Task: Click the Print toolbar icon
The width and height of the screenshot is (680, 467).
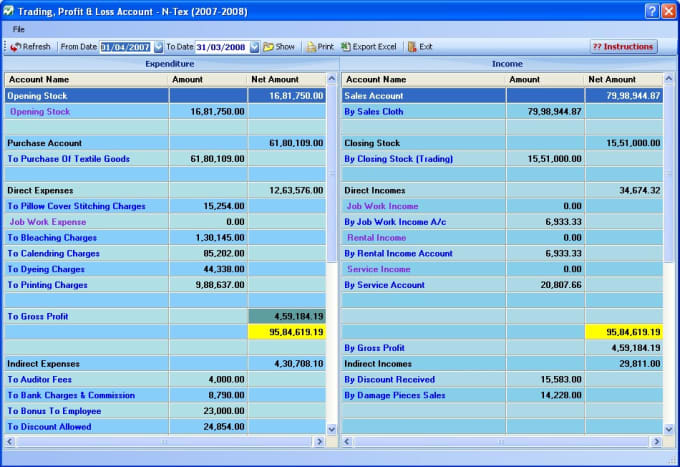Action: click(311, 47)
